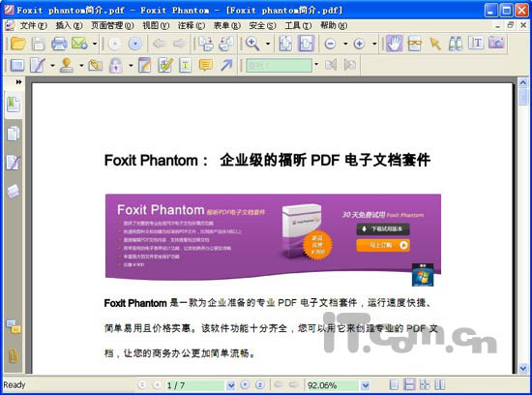Viewport: 532px width, 395px height.
Task: Open the 92.06% zoom level dropdown
Action: [x=365, y=385]
